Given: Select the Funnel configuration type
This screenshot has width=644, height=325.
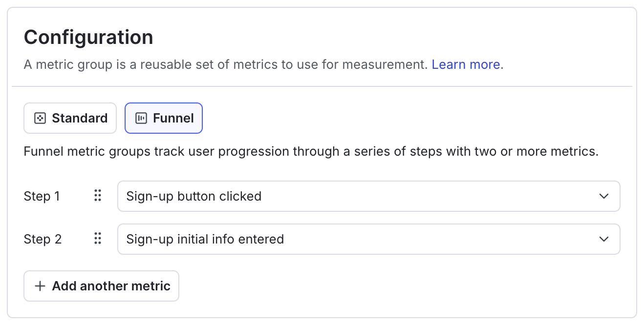Looking at the screenshot, I should pyautogui.click(x=163, y=118).
